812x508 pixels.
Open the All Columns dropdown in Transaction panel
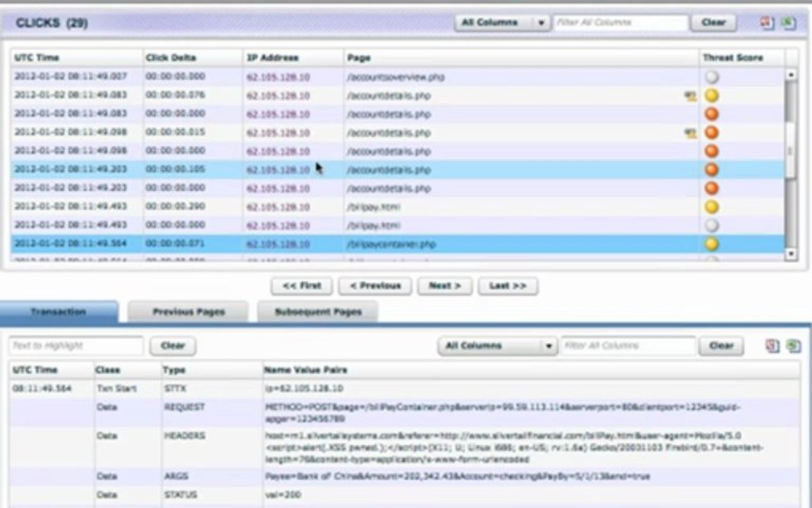click(x=497, y=346)
